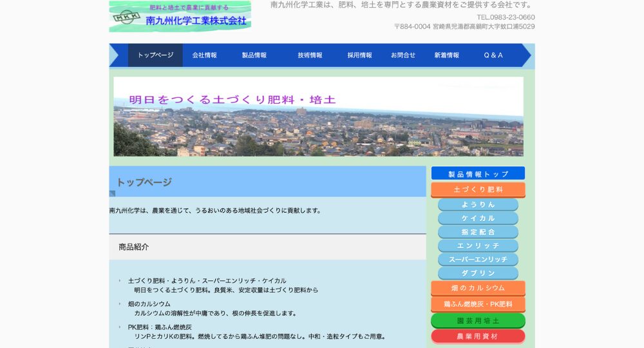Open the 会社情報 menu item

pos(205,55)
